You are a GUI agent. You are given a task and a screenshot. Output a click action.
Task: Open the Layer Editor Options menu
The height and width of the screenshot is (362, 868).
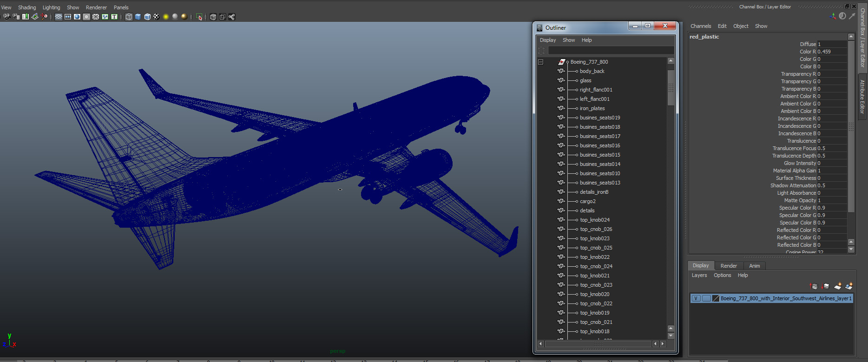pyautogui.click(x=723, y=275)
